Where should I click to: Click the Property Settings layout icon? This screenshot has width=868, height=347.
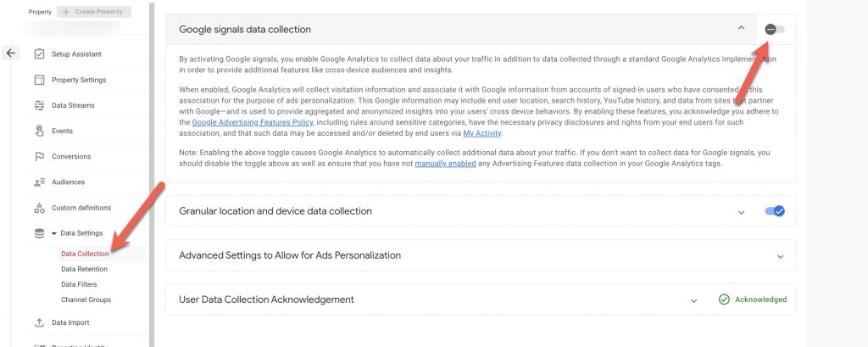[39, 80]
